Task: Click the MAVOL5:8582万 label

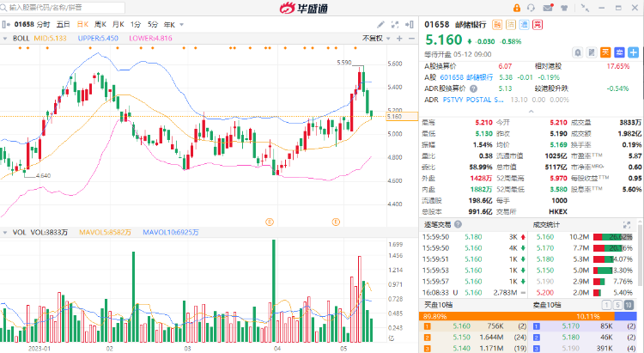Action: (x=105, y=233)
